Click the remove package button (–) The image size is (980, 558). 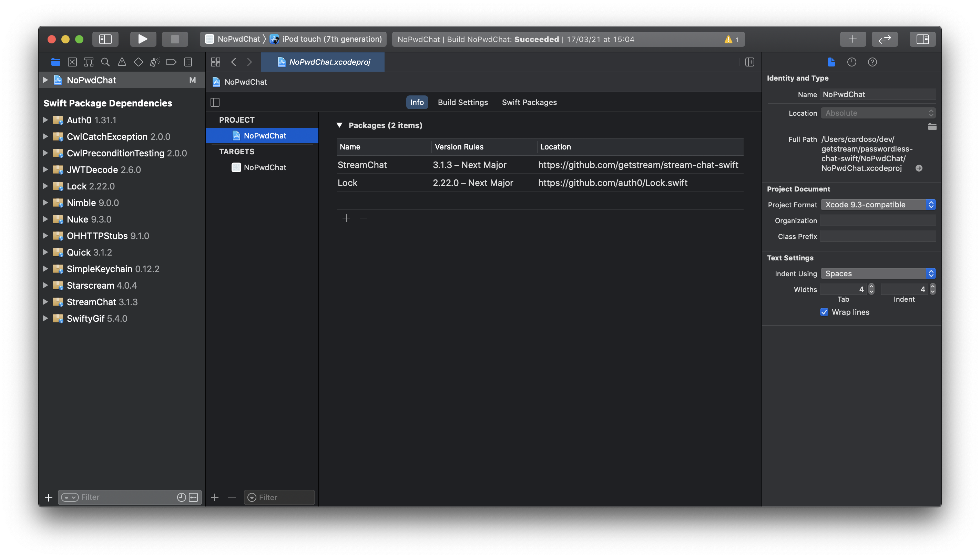pyautogui.click(x=364, y=217)
